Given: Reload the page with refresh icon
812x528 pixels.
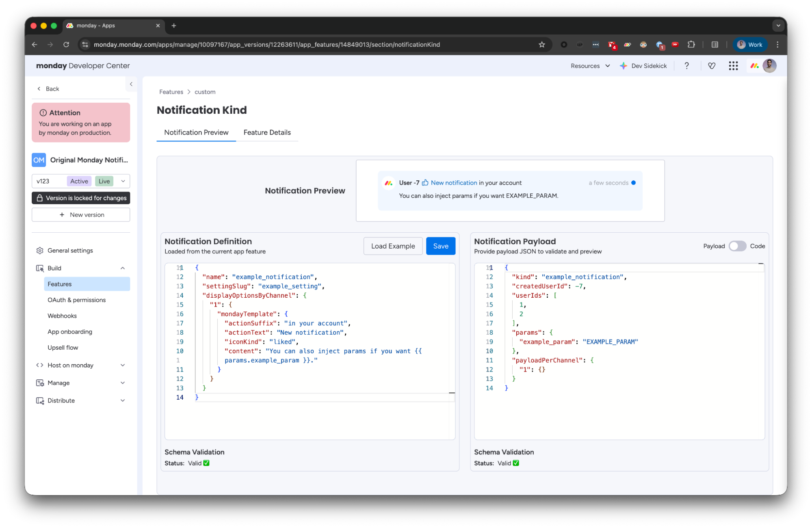Looking at the screenshot, I should click(x=66, y=45).
